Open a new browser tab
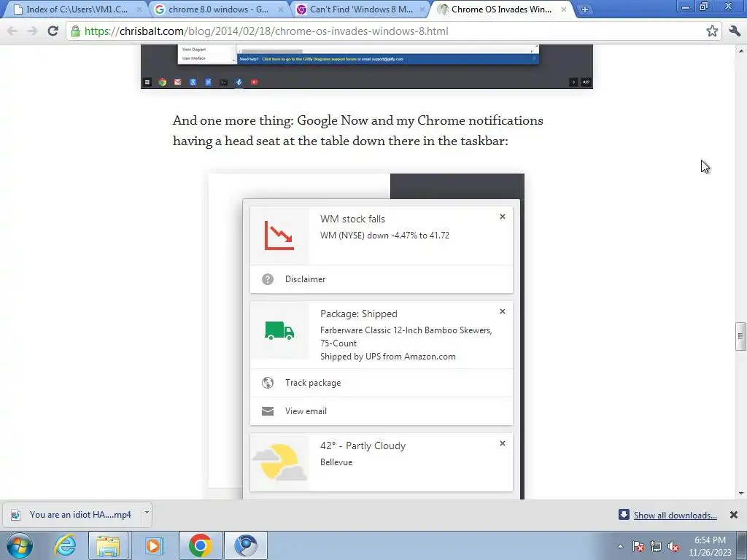The width and height of the screenshot is (747, 560). [585, 9]
